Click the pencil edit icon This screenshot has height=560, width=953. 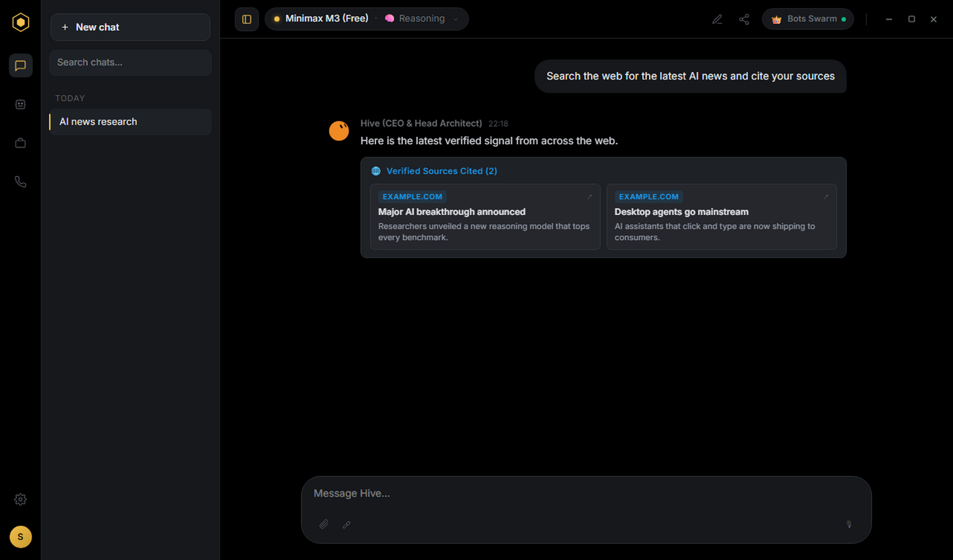tap(717, 19)
